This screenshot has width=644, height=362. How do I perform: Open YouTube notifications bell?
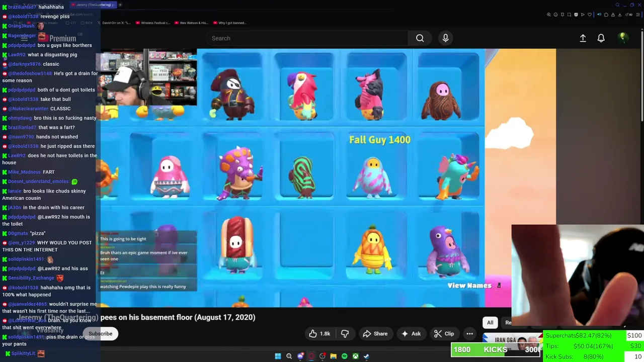(x=601, y=38)
